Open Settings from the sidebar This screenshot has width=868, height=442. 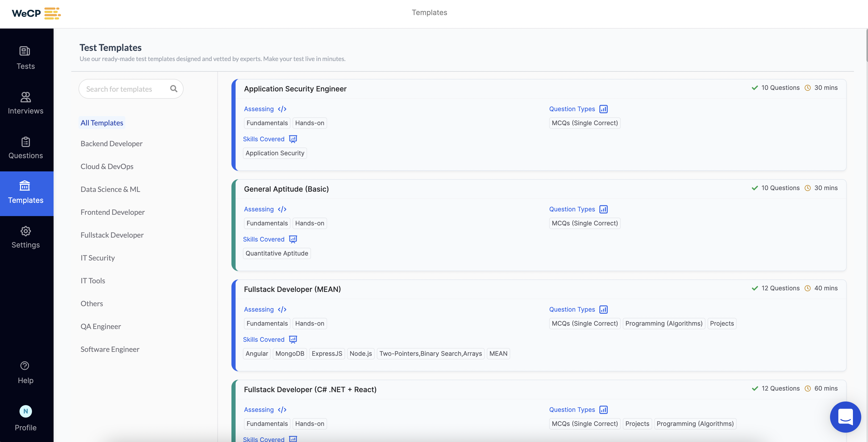pyautogui.click(x=25, y=236)
